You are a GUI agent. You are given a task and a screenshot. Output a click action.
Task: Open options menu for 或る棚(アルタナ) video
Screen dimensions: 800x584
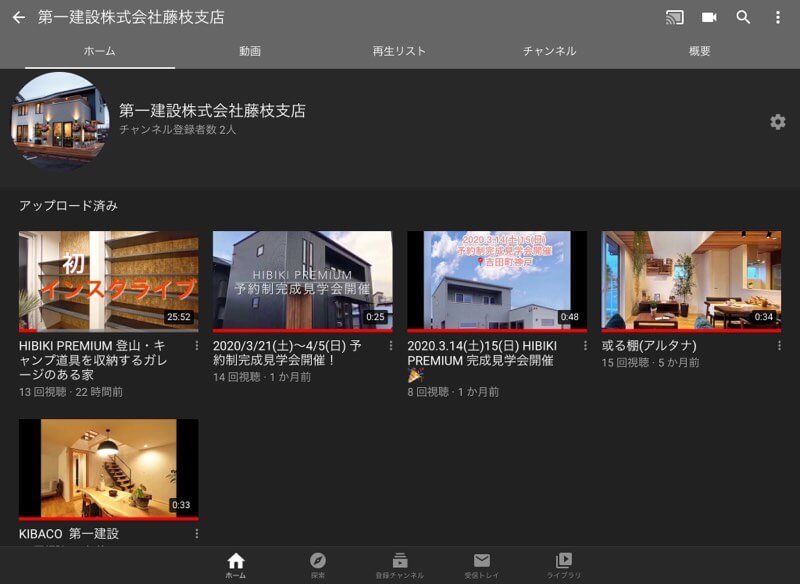779,346
